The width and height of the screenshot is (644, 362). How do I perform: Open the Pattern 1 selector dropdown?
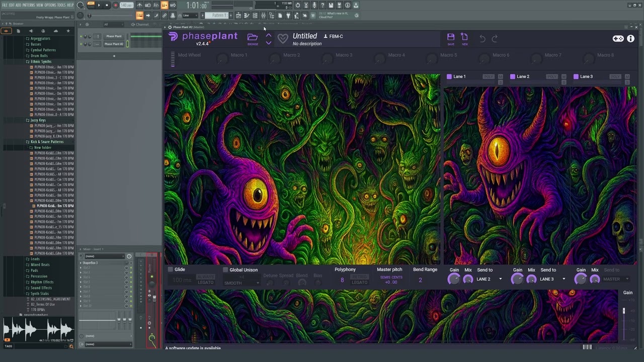click(217, 16)
